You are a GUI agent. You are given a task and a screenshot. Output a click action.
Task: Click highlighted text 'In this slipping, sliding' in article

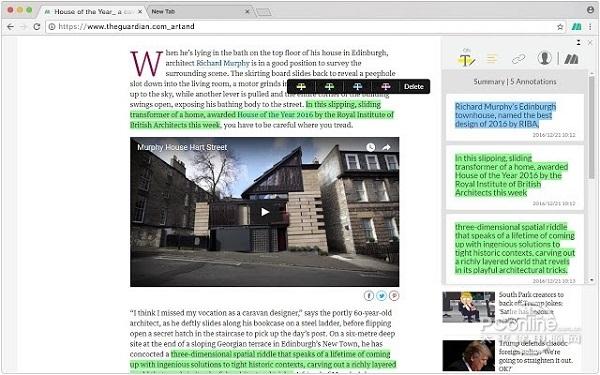pos(262,115)
